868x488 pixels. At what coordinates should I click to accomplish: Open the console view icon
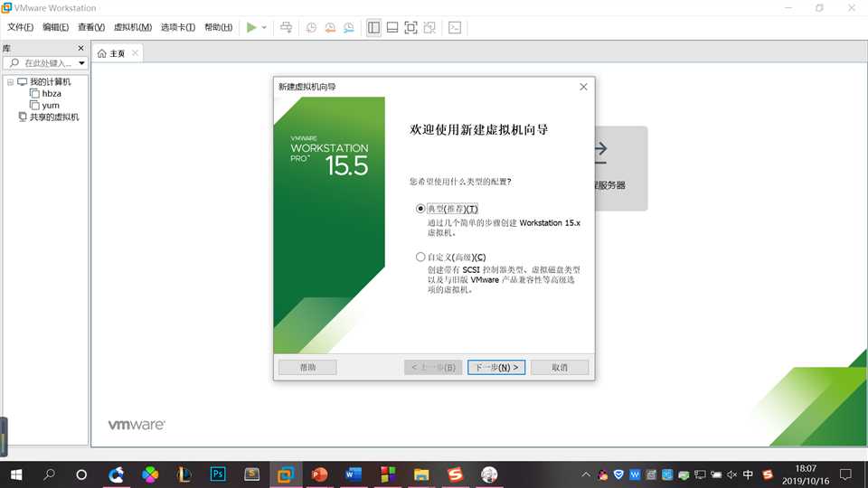pos(455,27)
